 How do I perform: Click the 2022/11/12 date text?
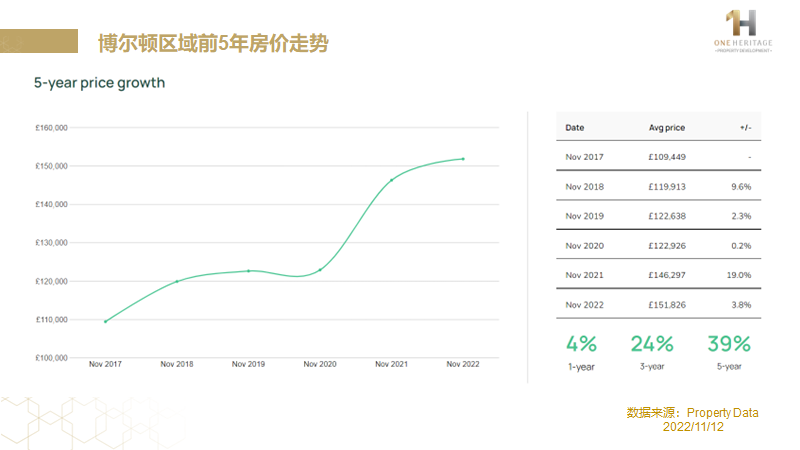click(693, 426)
